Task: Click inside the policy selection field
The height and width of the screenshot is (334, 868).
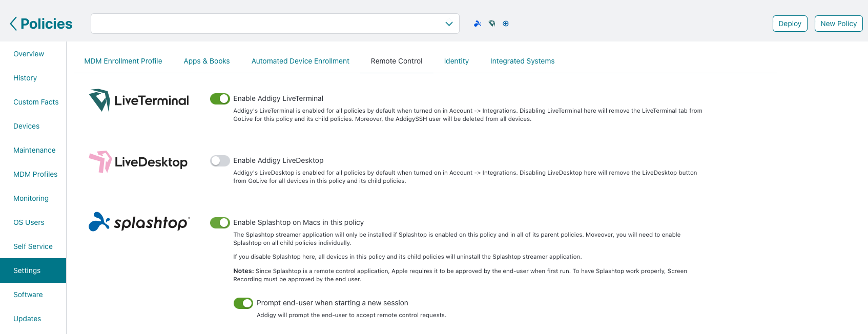Action: click(x=275, y=24)
